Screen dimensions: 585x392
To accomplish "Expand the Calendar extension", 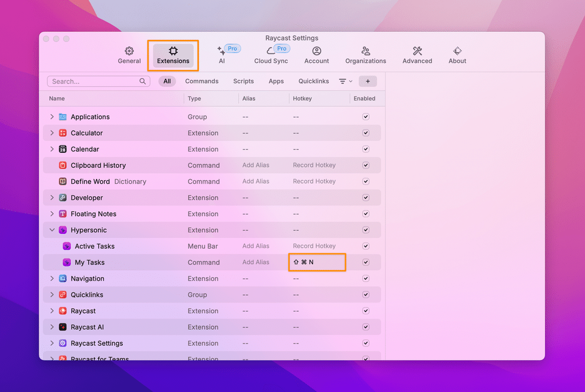I will (52, 149).
